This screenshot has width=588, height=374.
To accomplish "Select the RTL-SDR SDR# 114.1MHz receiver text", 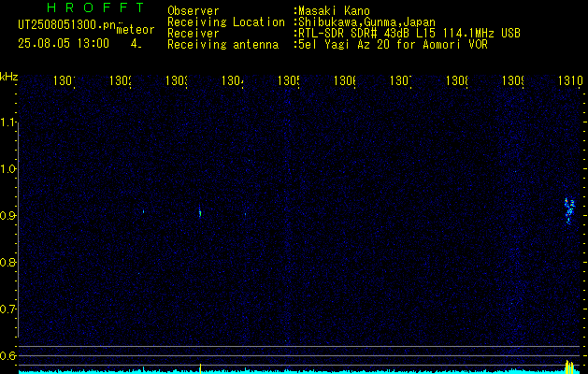I will (409, 34).
